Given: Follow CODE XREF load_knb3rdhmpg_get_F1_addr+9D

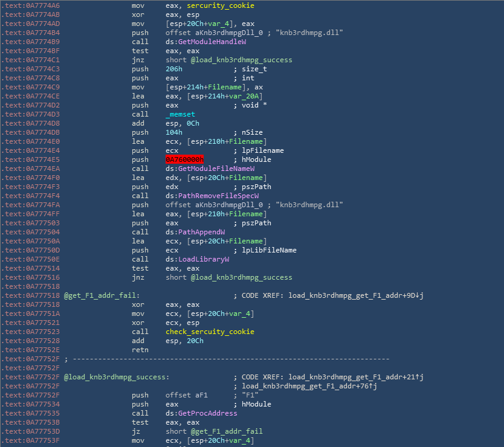Looking at the screenshot, I should [354, 295].
